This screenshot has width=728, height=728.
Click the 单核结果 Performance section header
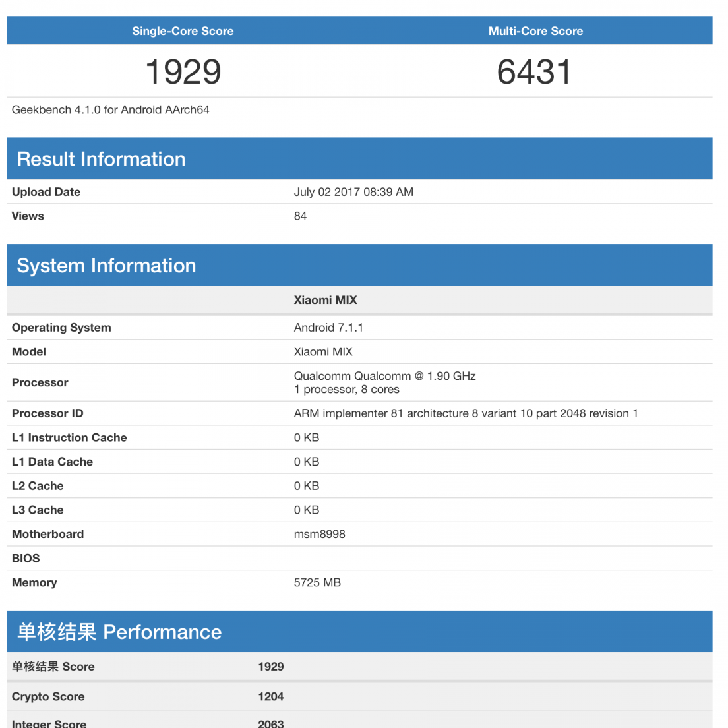click(119, 632)
